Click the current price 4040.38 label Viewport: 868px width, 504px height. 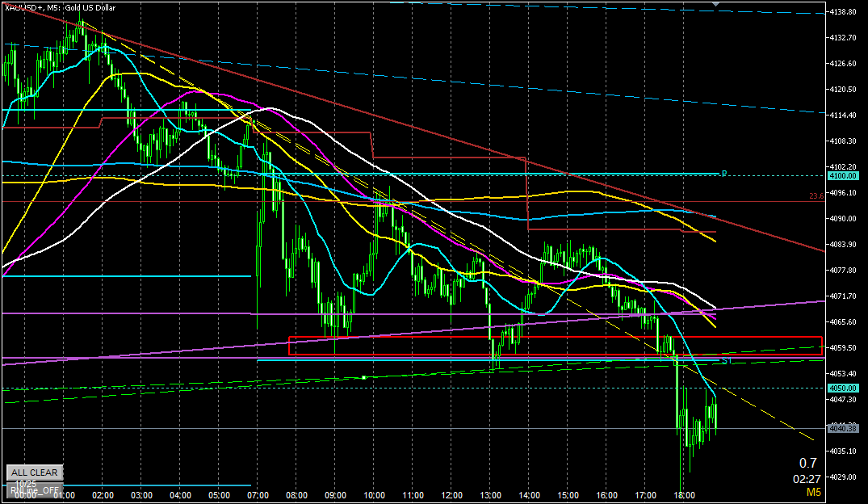tap(841, 427)
